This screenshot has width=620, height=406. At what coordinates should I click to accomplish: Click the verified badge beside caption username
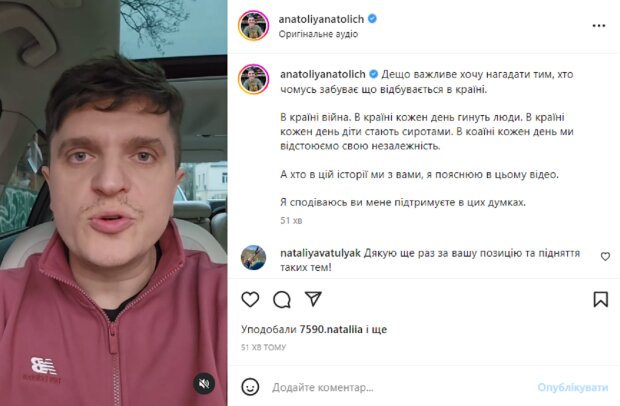tap(373, 74)
